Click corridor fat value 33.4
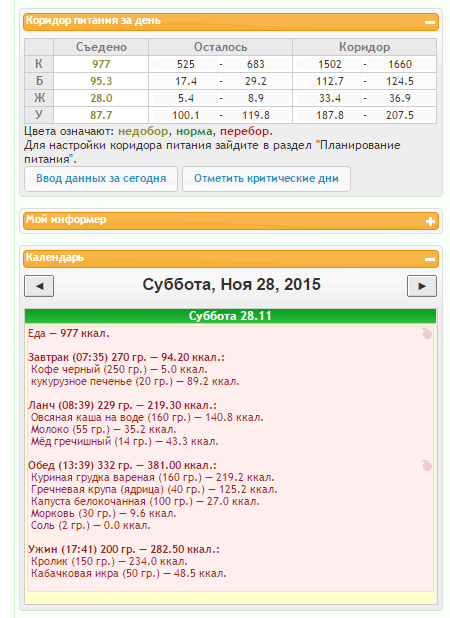The height and width of the screenshot is (618, 450). 330,98
